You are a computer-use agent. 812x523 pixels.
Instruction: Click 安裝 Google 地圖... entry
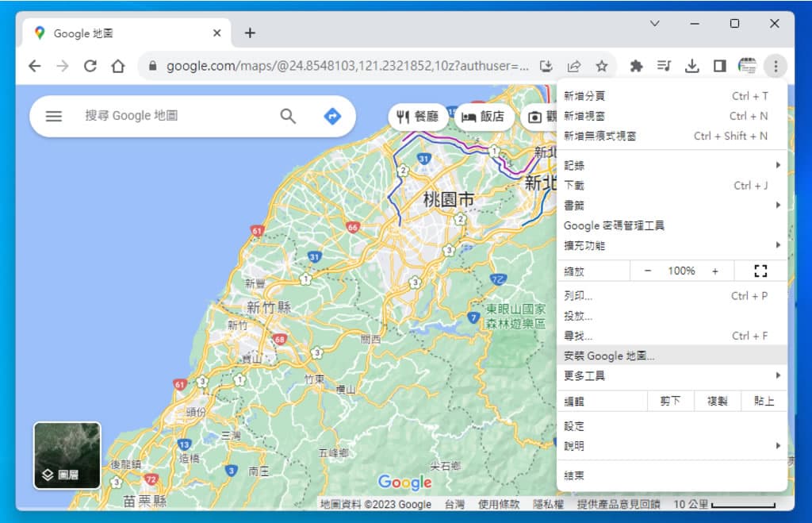click(672, 356)
